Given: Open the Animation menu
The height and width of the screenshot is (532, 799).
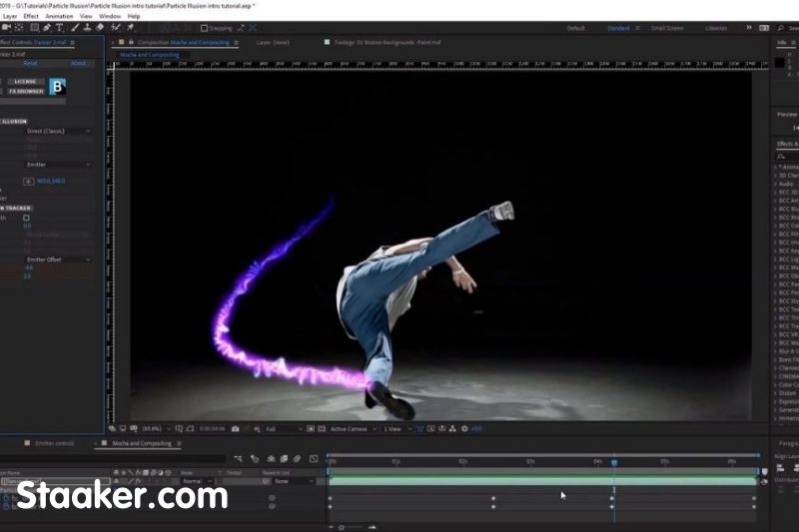Looking at the screenshot, I should (59, 16).
